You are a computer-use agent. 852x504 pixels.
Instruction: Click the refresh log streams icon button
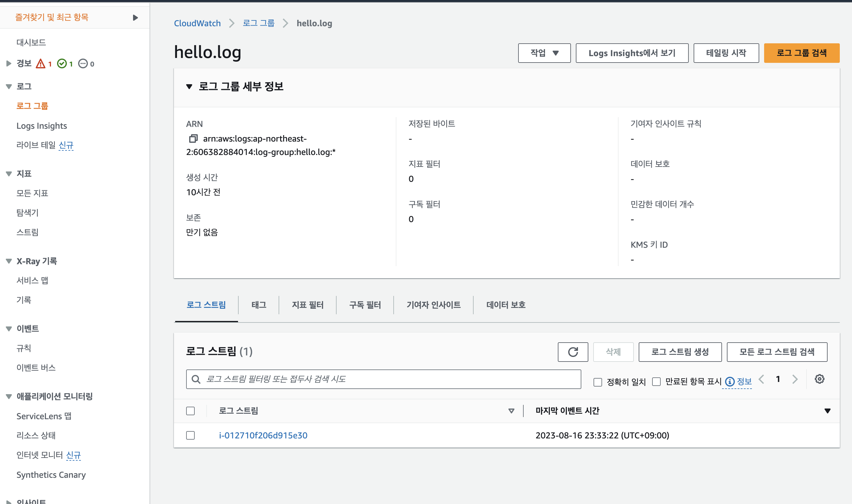(573, 352)
